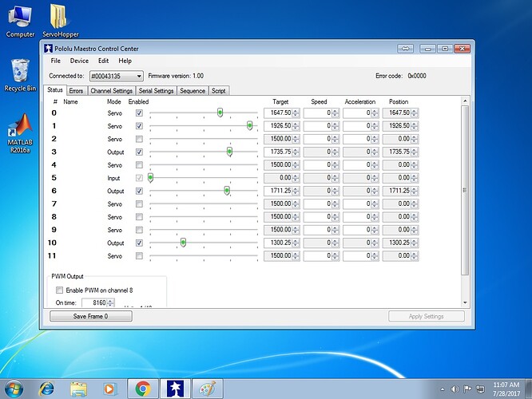This screenshot has width=532, height=399.
Task: Switch to the Channel Settings tab
Action: tap(111, 91)
